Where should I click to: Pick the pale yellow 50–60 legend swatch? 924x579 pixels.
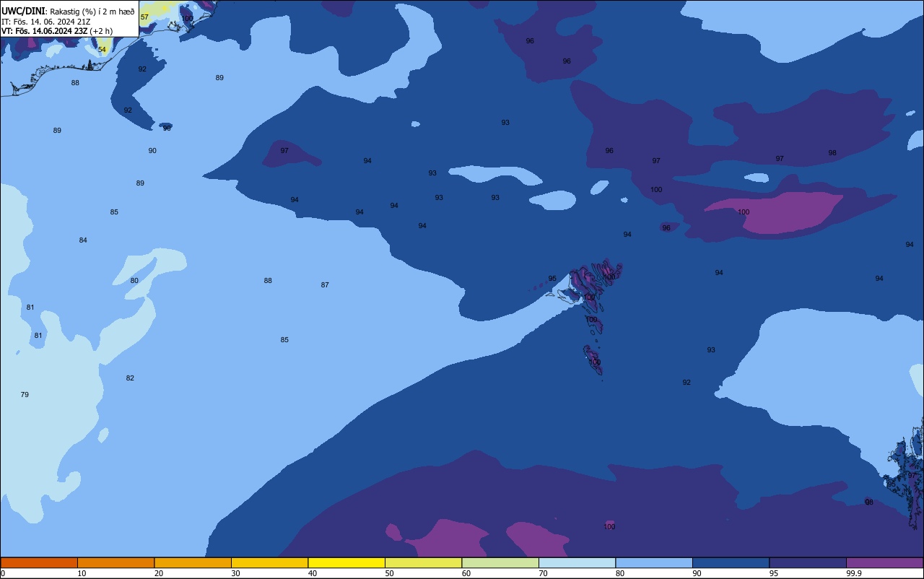[x=423, y=562]
